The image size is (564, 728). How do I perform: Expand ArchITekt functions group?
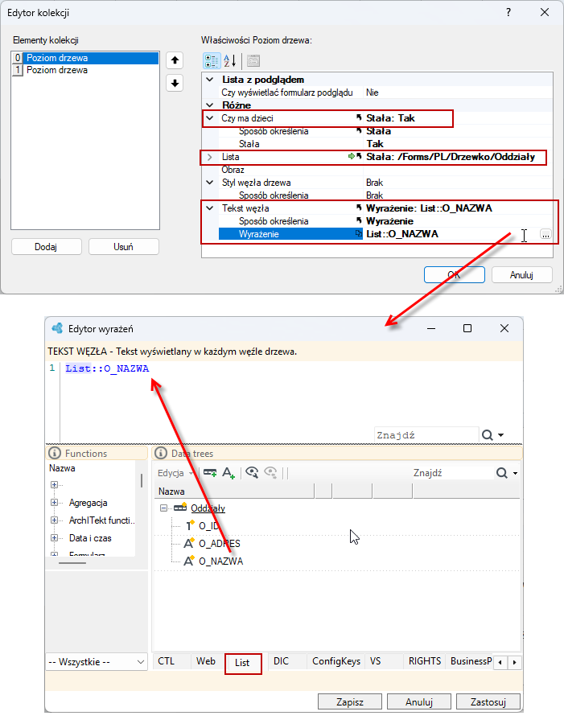(x=55, y=520)
